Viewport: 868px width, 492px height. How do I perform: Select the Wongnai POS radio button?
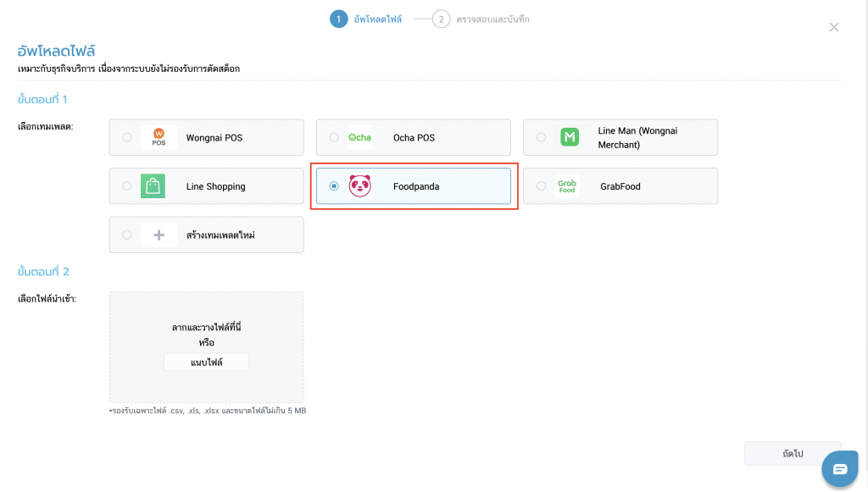tap(127, 137)
